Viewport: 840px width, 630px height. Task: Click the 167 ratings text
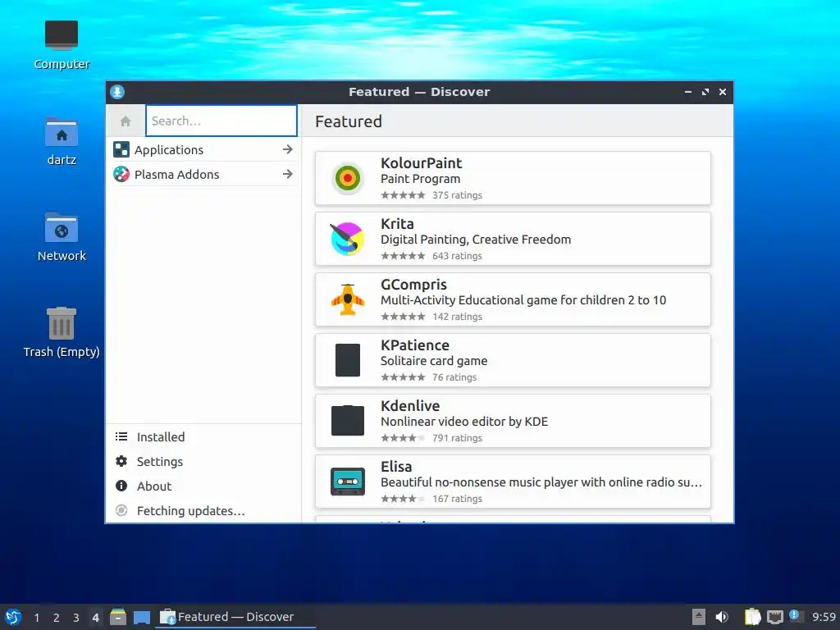pyautogui.click(x=457, y=498)
